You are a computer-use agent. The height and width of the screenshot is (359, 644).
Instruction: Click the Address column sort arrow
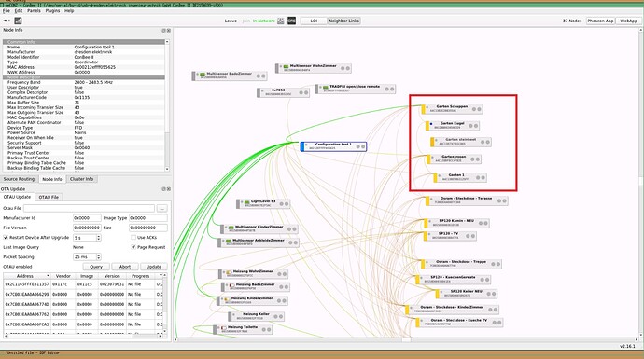pyautogui.click(x=48, y=276)
